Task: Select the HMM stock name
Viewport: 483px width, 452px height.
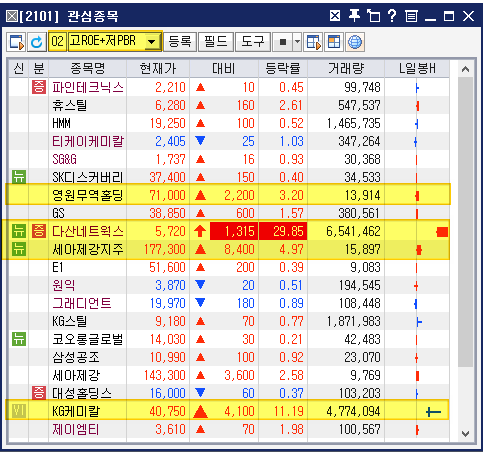Action: tap(61, 123)
